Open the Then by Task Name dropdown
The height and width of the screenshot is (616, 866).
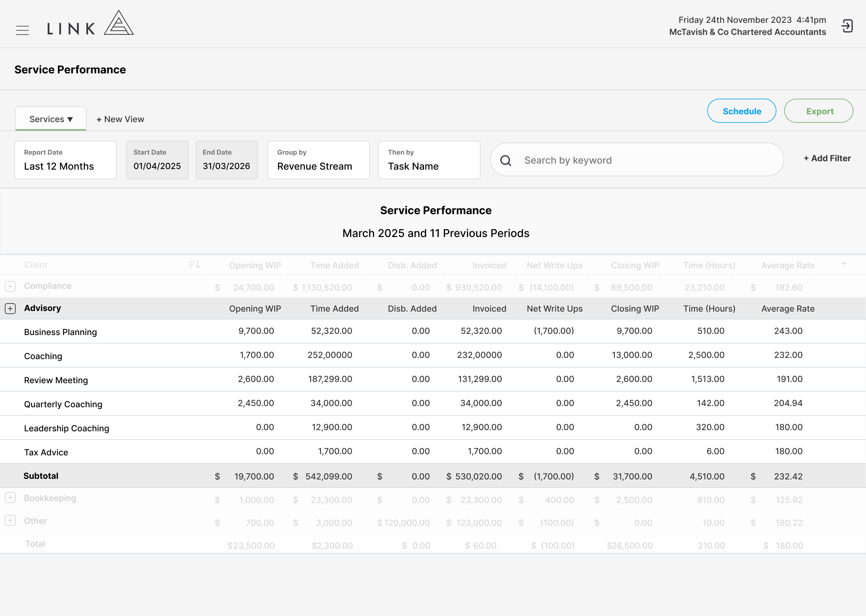tap(429, 160)
